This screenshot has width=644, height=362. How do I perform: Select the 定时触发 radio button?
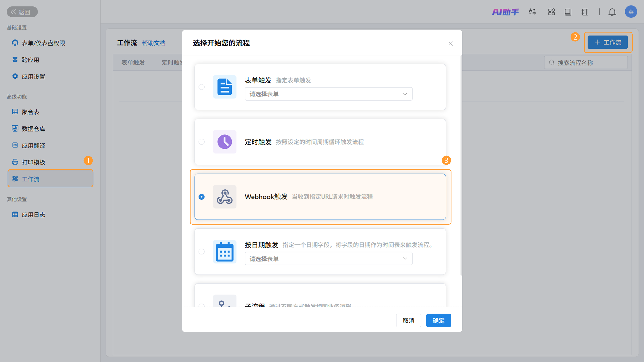201,142
